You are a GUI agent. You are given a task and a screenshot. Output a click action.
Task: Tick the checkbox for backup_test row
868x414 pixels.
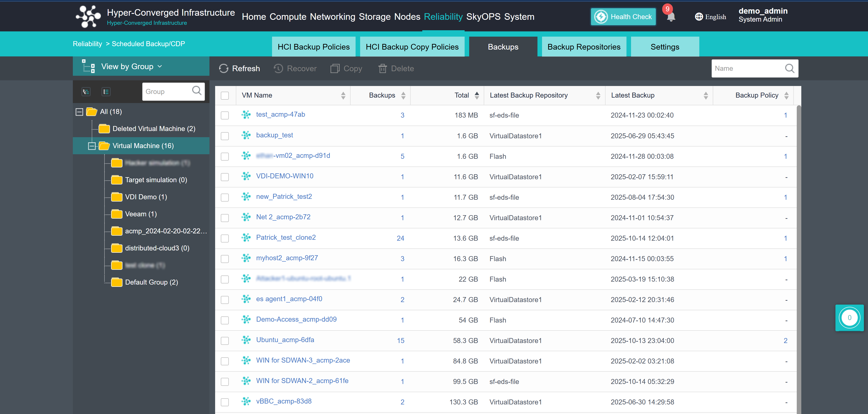[225, 136]
